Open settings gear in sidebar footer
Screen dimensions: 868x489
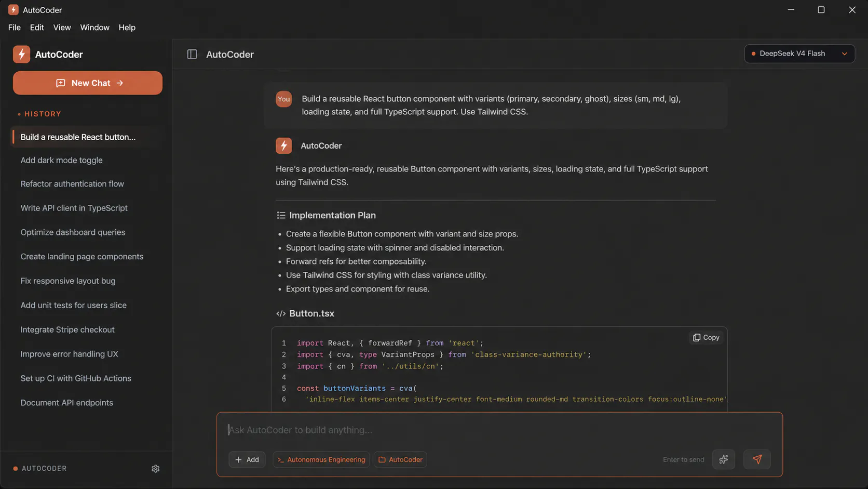point(155,469)
